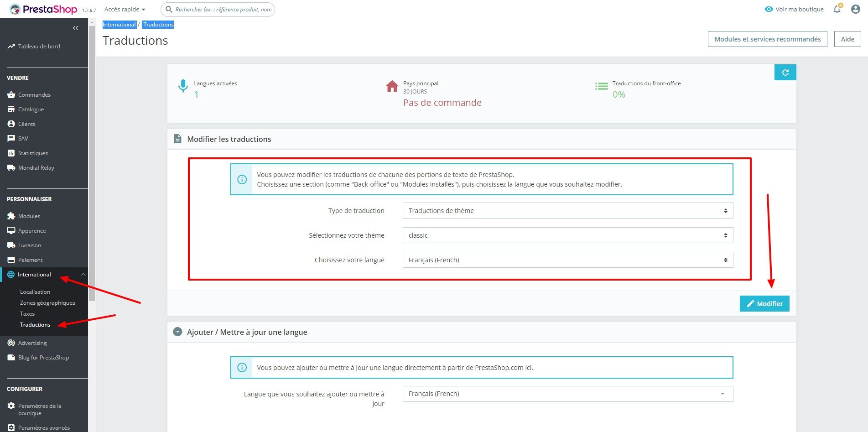Click the refresh statistics button
868x432 pixels.
coord(785,72)
